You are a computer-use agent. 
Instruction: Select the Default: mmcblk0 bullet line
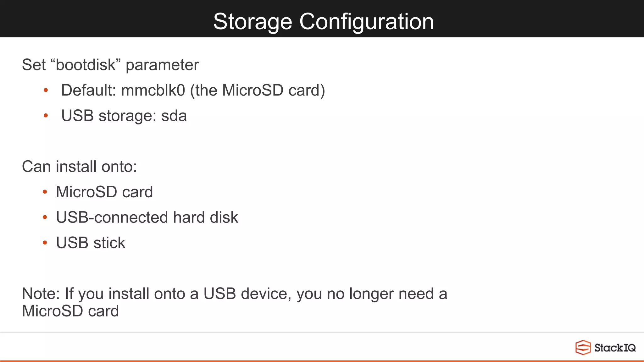click(x=193, y=90)
